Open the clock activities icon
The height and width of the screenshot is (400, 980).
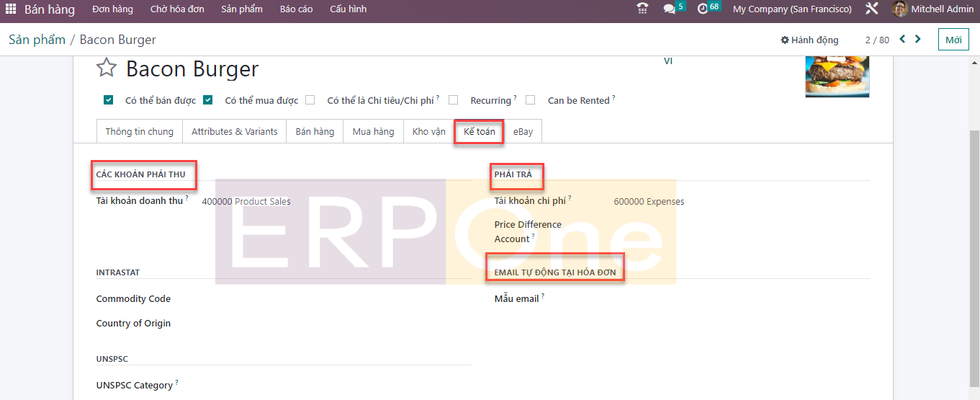(x=703, y=9)
